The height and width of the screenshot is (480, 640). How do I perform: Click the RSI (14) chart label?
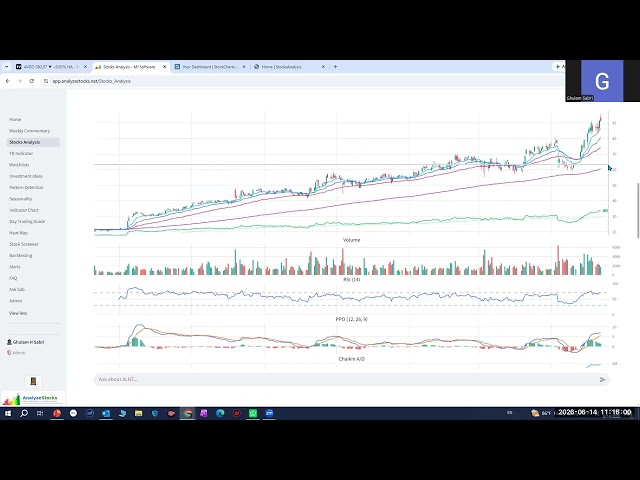(351, 280)
